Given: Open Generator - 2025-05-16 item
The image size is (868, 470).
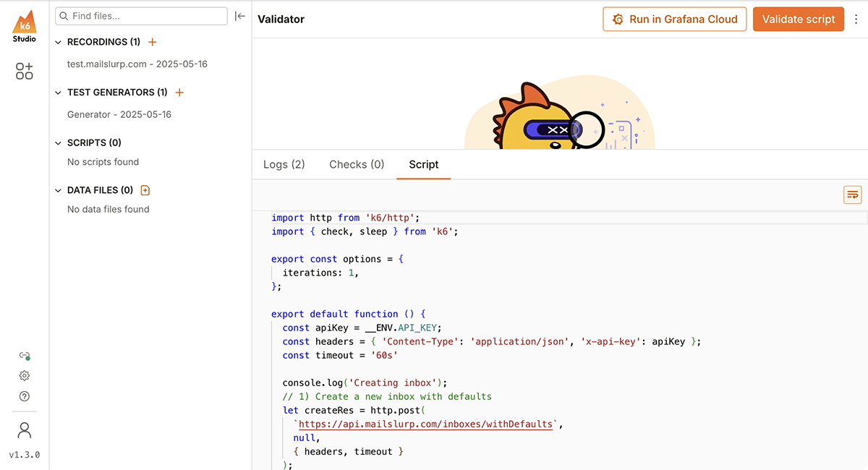Looking at the screenshot, I should pos(119,114).
